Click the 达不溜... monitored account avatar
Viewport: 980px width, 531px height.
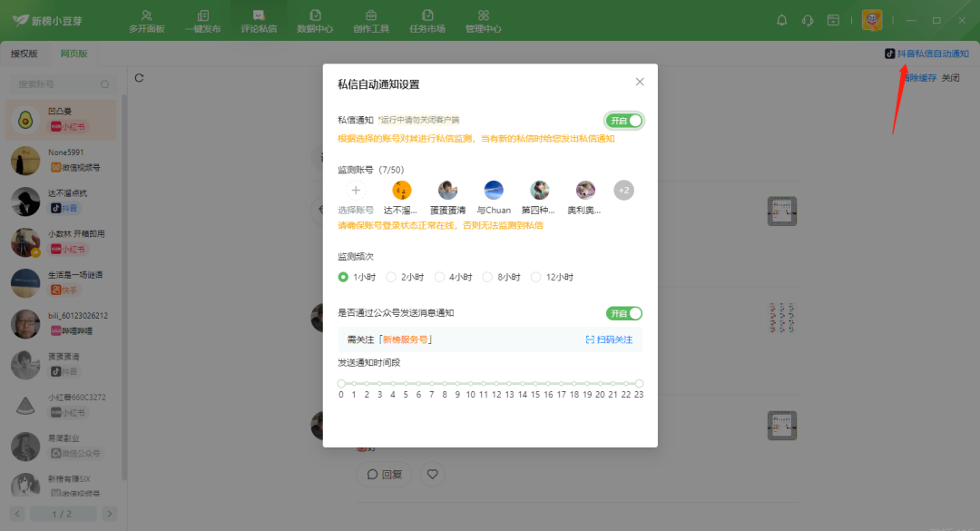click(x=401, y=190)
